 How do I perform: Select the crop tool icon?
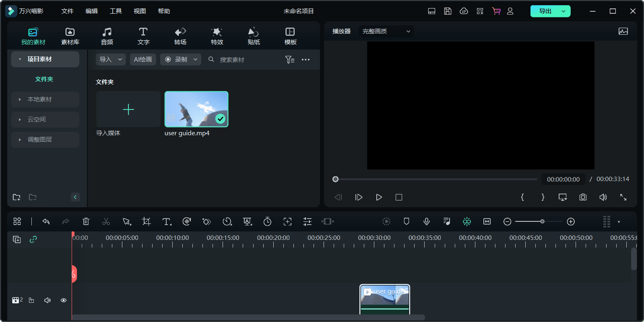tap(147, 221)
